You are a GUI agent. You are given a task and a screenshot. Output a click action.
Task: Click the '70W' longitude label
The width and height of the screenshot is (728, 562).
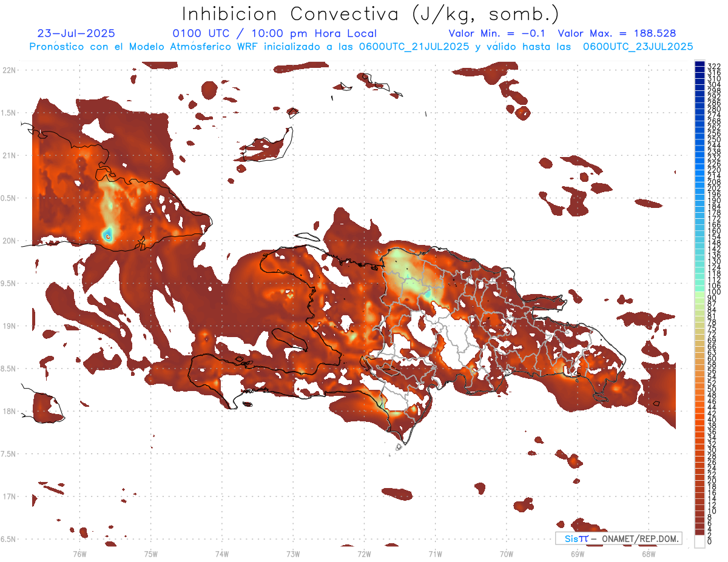(x=507, y=554)
